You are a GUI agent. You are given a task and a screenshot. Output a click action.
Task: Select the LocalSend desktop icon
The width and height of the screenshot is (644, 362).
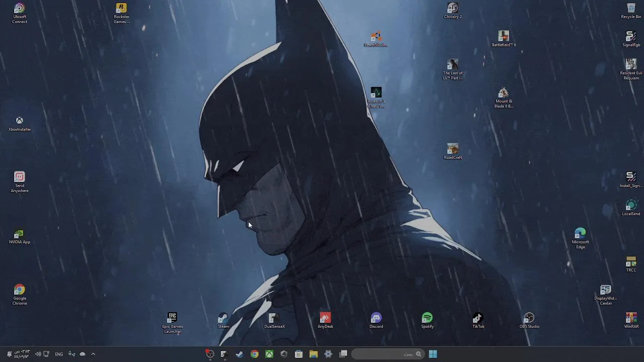[631, 208]
